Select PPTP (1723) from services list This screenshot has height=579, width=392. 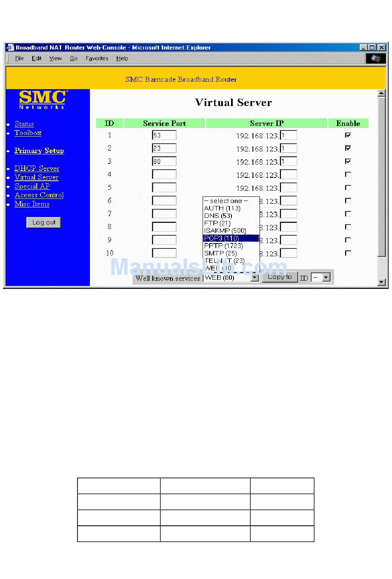tap(231, 246)
